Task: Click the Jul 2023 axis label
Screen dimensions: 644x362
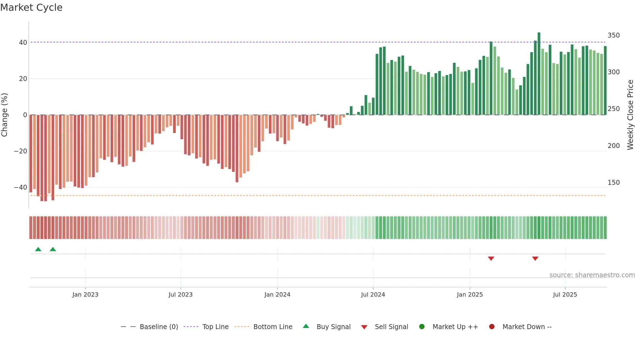Action: (181, 294)
